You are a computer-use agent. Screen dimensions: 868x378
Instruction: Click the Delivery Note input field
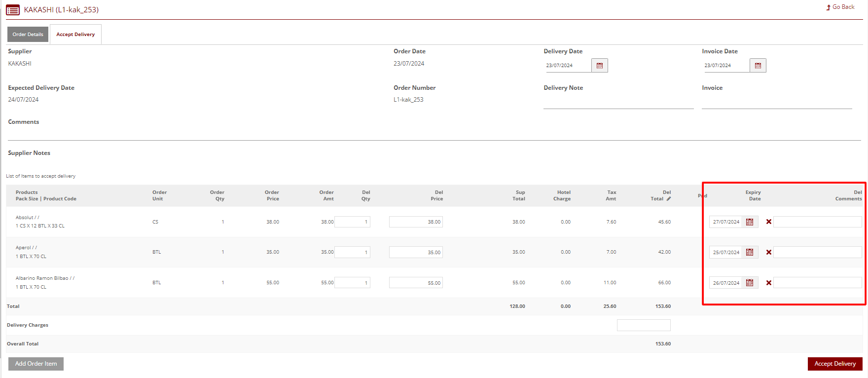coord(618,103)
